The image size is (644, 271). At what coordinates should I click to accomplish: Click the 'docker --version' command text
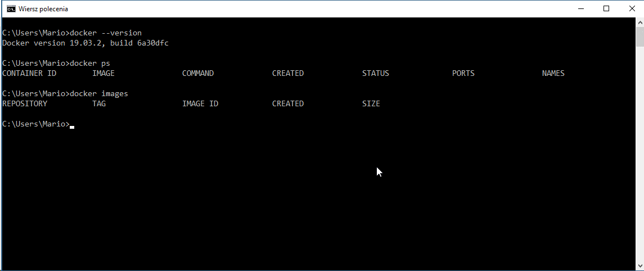coord(106,33)
